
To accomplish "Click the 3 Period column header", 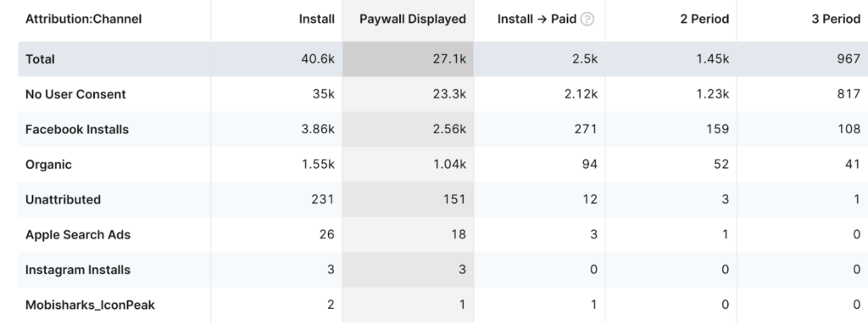I will pos(836,19).
